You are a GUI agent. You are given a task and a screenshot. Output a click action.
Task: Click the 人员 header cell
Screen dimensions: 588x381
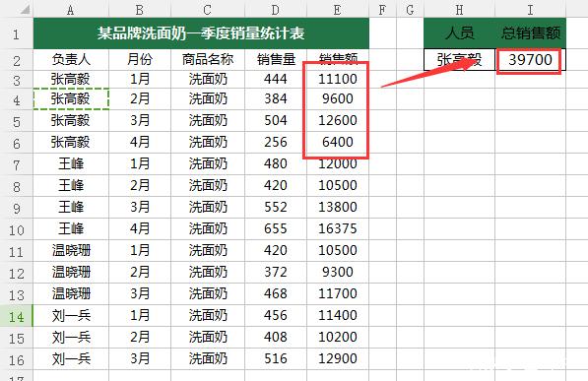[x=459, y=33]
